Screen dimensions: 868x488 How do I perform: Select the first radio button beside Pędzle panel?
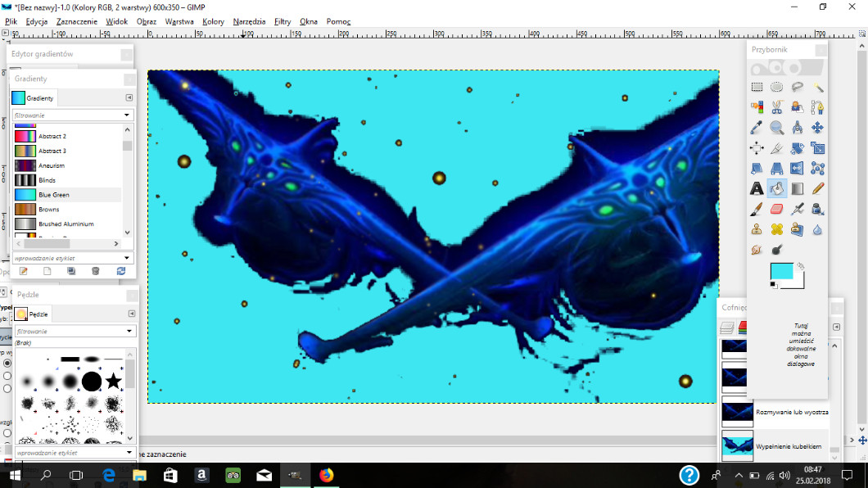[7, 363]
